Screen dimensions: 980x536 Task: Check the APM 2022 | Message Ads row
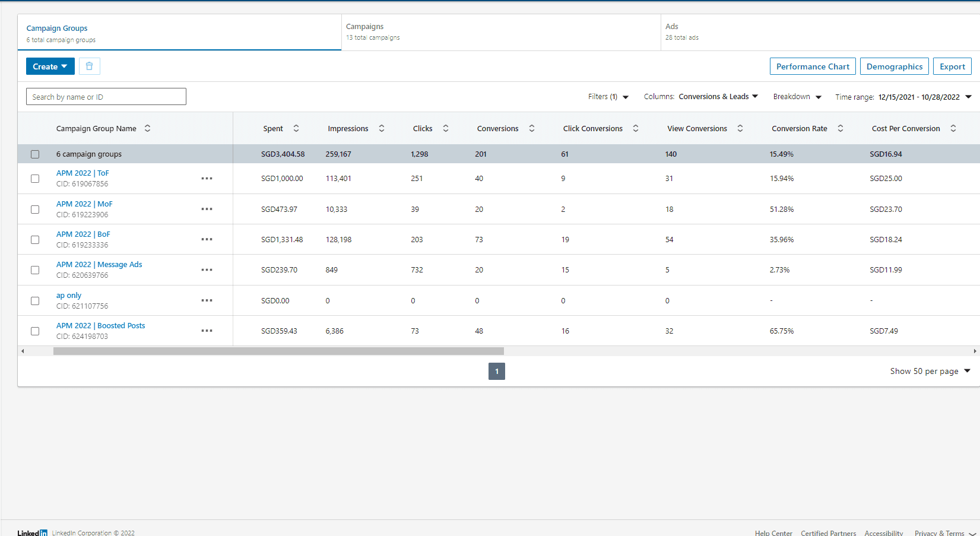[35, 270]
